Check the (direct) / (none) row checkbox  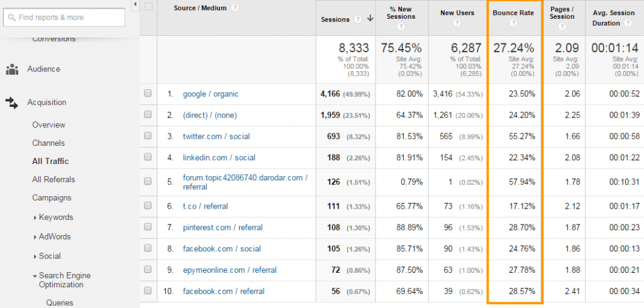click(x=148, y=115)
